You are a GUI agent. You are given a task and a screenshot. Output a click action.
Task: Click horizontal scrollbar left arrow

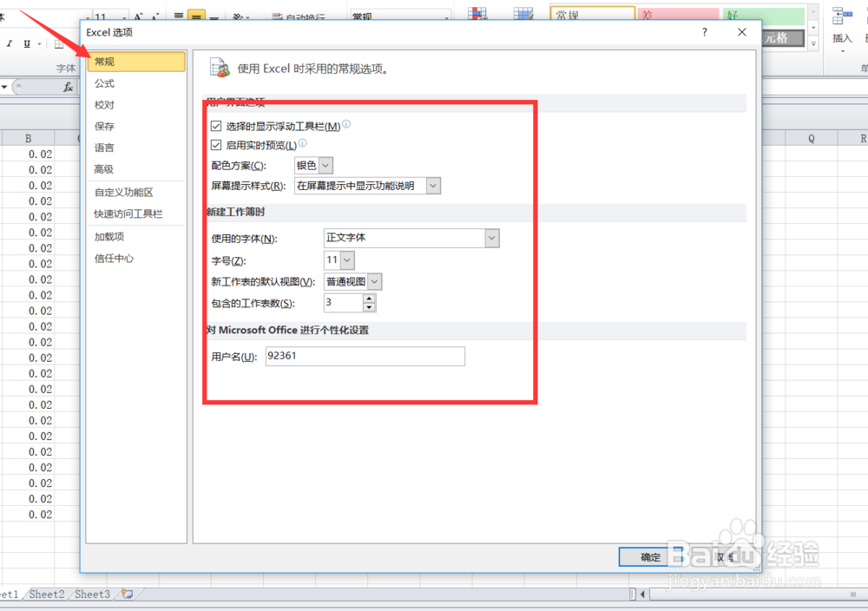(x=642, y=595)
